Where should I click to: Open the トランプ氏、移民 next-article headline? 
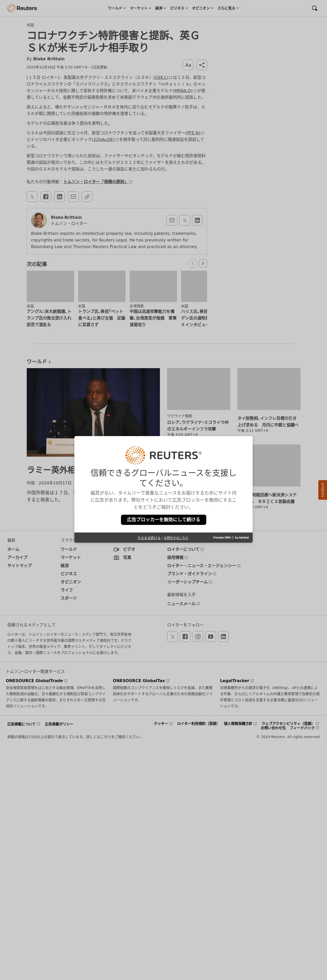coord(102,318)
